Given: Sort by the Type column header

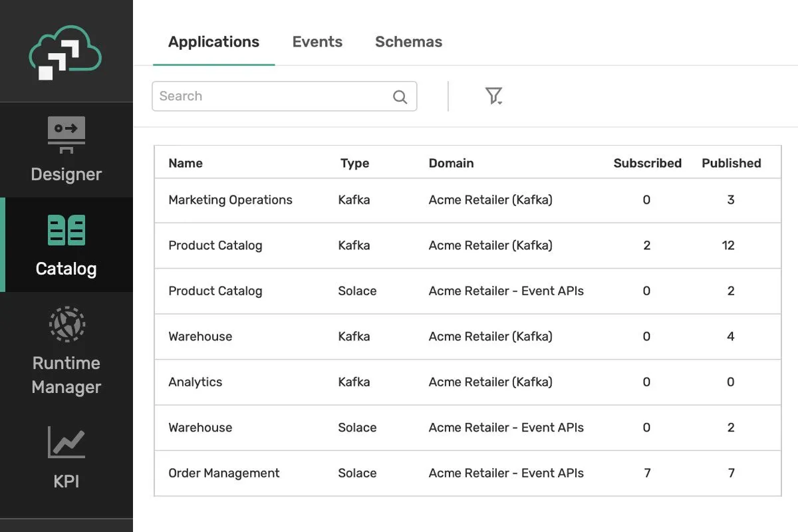Looking at the screenshot, I should (x=354, y=164).
